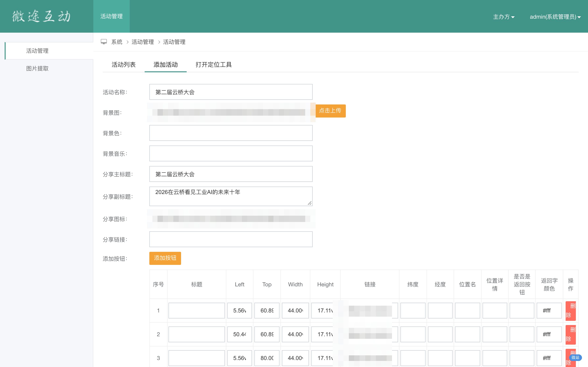Edit the Left value in row 2
Image resolution: width=588 pixels, height=367 pixels.
pyautogui.click(x=239, y=334)
